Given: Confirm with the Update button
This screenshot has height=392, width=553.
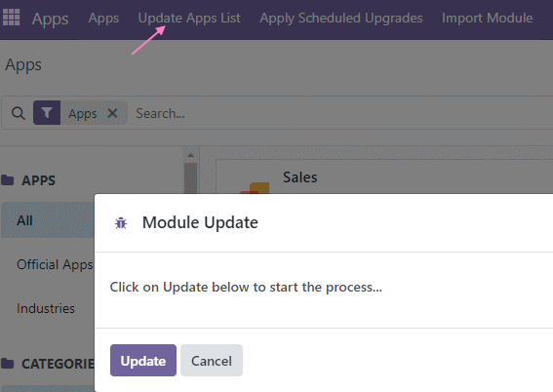Looking at the screenshot, I should 143,360.
